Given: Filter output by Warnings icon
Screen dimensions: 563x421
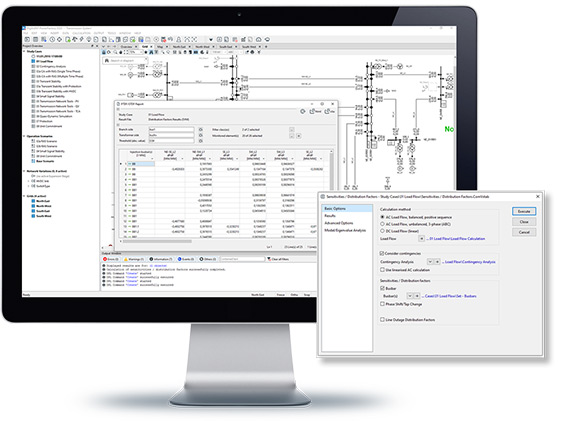Looking at the screenshot, I should tap(126, 259).
